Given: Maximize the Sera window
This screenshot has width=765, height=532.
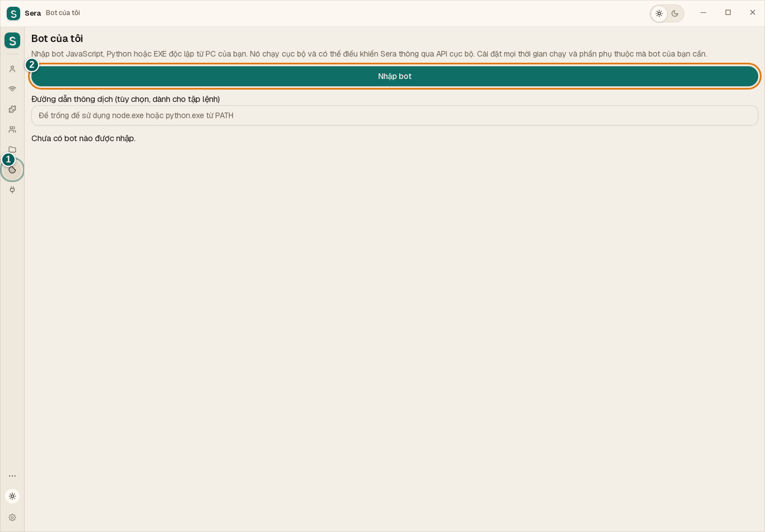Looking at the screenshot, I should (x=728, y=13).
